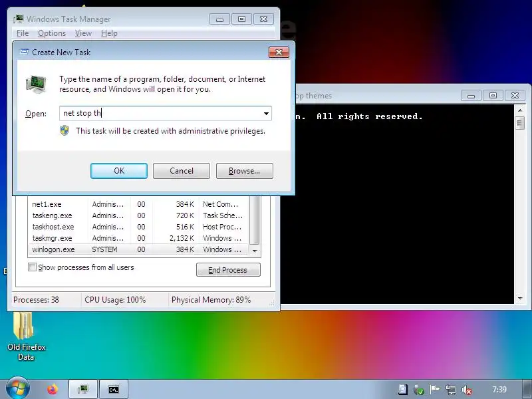
Task: Click the process list scroll-down arrow
Action: pyautogui.click(x=255, y=251)
